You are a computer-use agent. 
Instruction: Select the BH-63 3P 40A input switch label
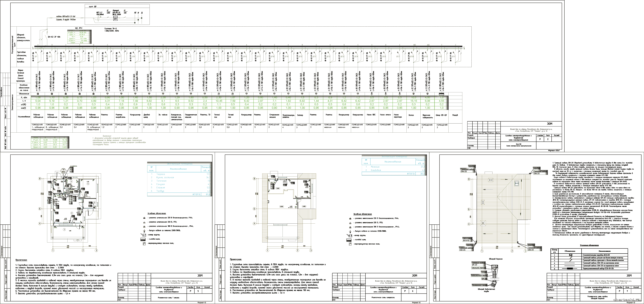click(54, 37)
